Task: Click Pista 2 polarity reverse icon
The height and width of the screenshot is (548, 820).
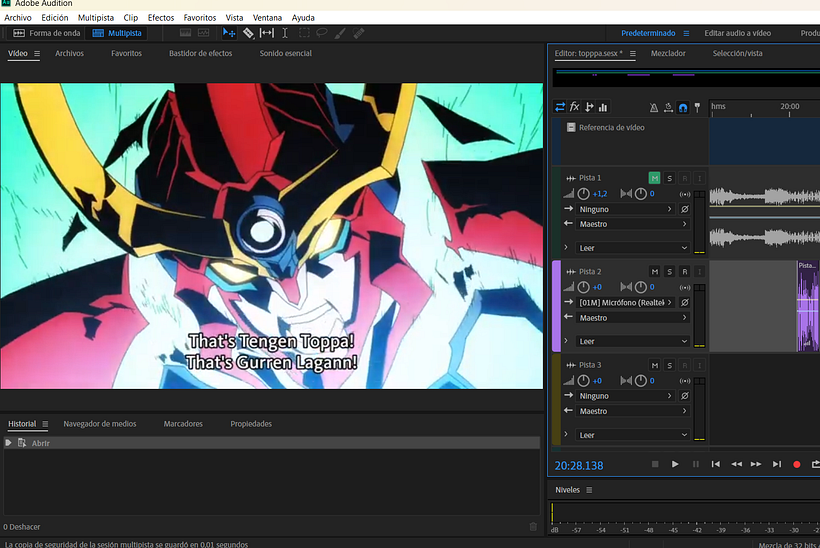Action: pyautogui.click(x=685, y=302)
